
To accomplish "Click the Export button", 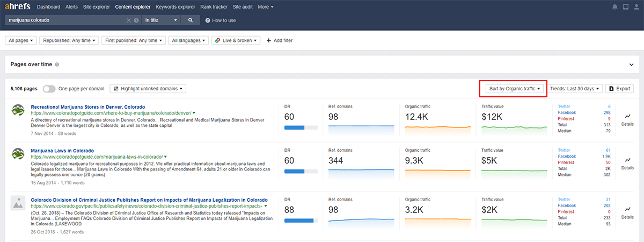I will pyautogui.click(x=619, y=88).
